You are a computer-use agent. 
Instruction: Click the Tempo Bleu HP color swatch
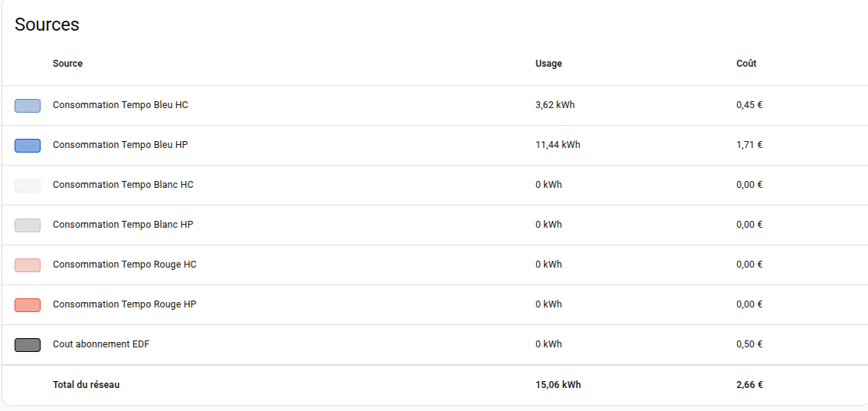pos(28,146)
